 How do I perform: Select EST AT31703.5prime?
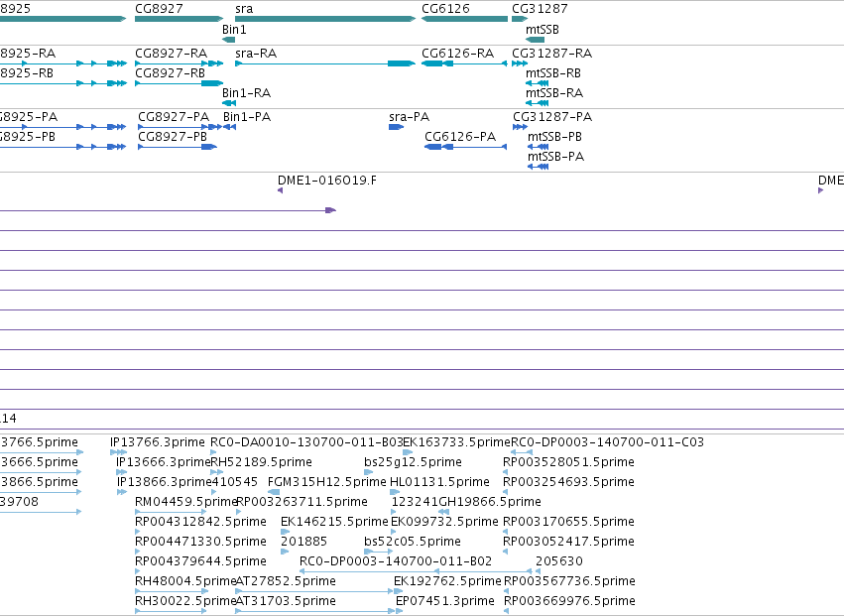(286, 601)
